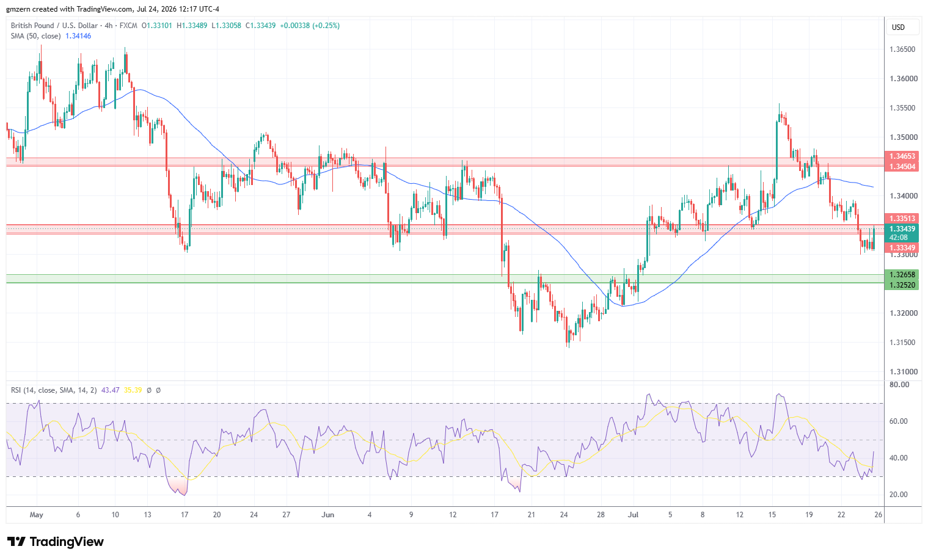This screenshot has height=560, width=928.
Task: Click the high price H1.33489
Action: (x=192, y=26)
